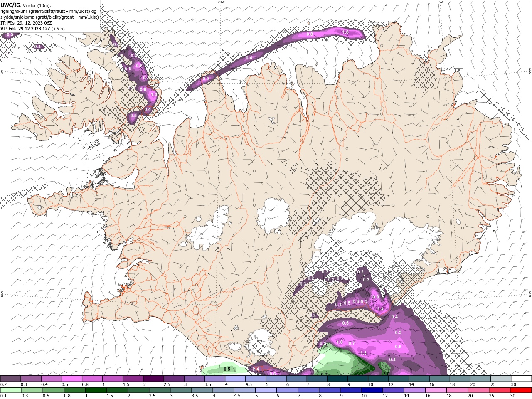Select the dark mauve 0.2 swatch in the top legend row
Screen dimensions: 532x399
[x=10, y=378]
